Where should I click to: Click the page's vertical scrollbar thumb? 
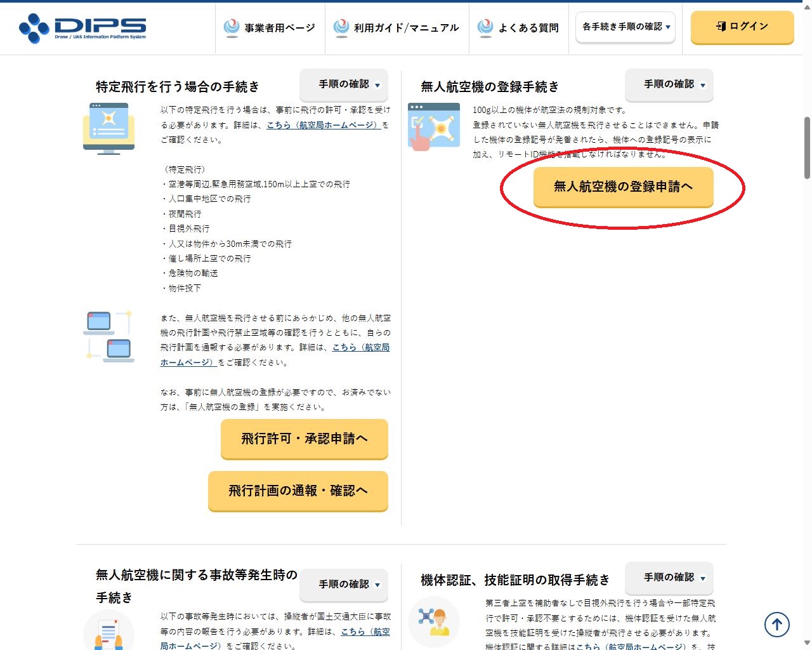pos(807,147)
